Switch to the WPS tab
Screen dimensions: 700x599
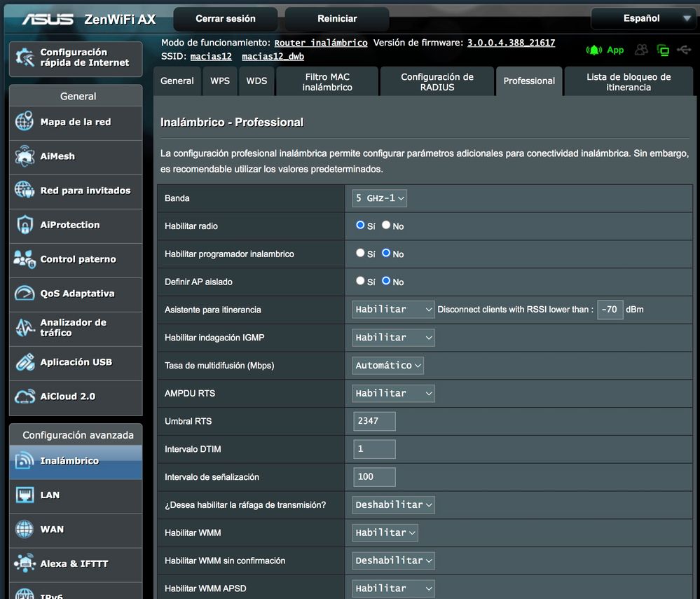(x=220, y=81)
